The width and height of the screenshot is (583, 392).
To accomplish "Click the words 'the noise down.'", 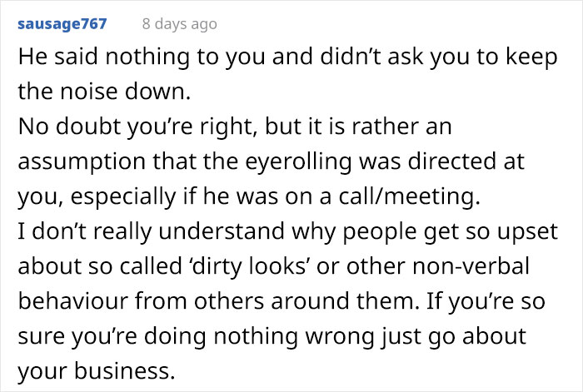I will coord(104,91).
